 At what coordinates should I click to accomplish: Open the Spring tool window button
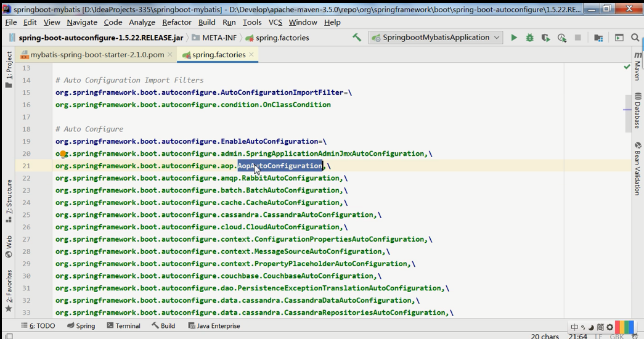click(x=81, y=326)
